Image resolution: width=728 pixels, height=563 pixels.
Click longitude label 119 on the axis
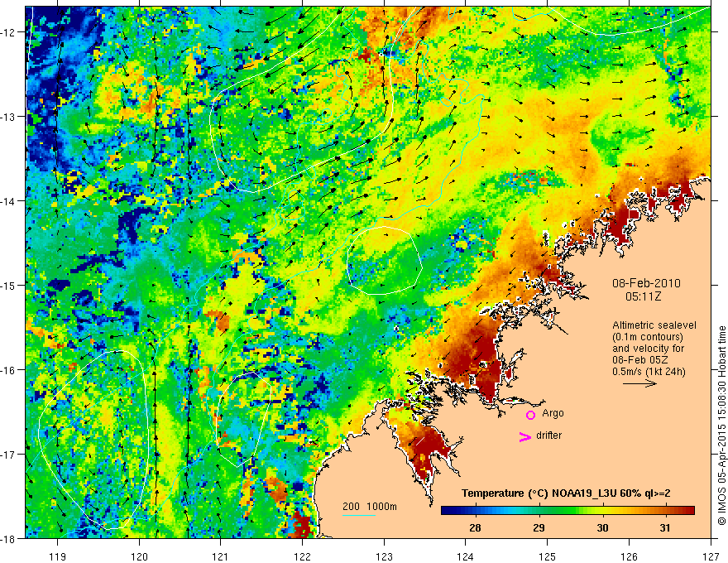(x=58, y=556)
